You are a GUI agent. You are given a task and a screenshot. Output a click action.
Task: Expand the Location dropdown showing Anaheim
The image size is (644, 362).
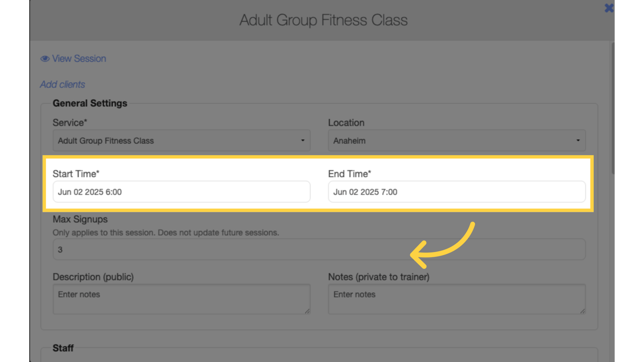pyautogui.click(x=456, y=140)
